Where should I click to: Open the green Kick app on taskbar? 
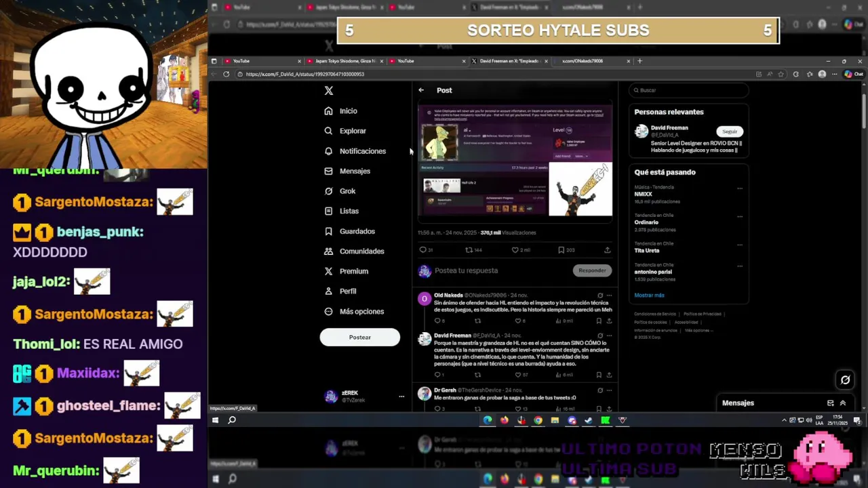tap(605, 420)
